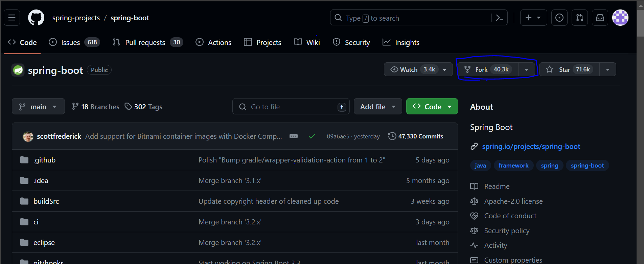Switch to the Issues tab

74,42
